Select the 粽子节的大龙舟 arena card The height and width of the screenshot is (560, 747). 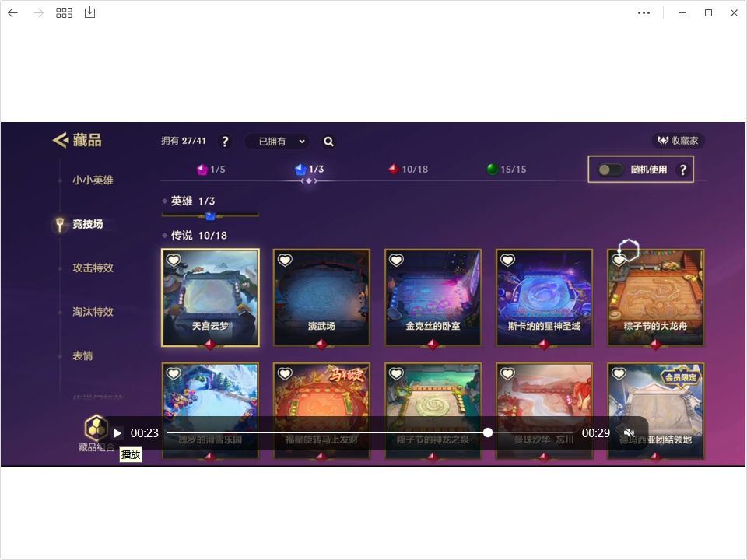coord(656,298)
